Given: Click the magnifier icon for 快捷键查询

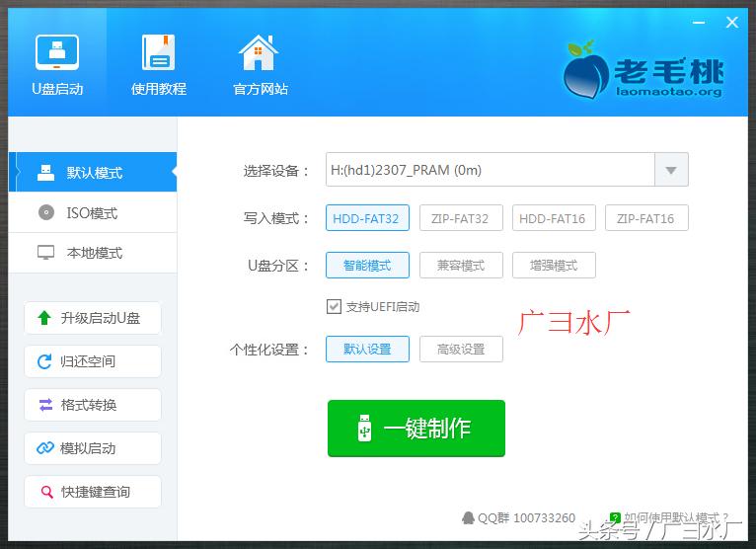Looking at the screenshot, I should pos(46,492).
